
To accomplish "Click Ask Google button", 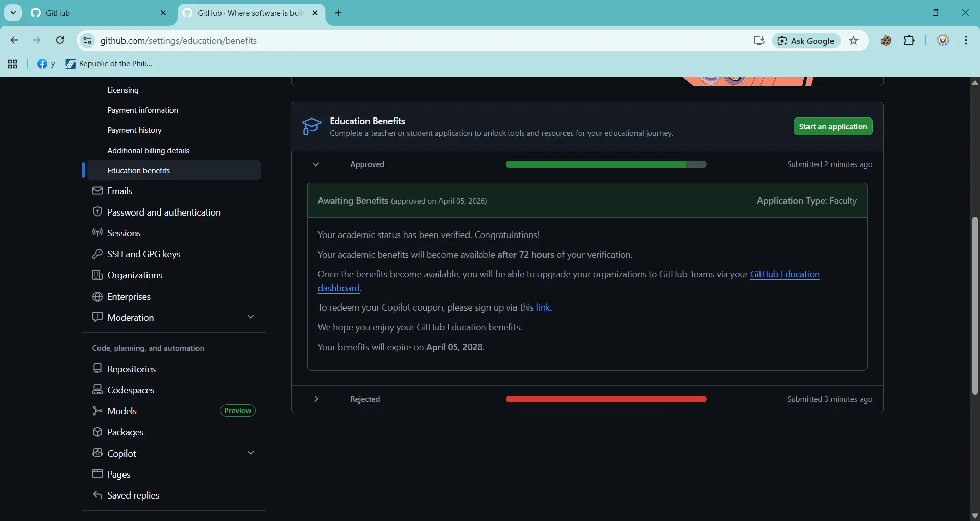I will (806, 41).
